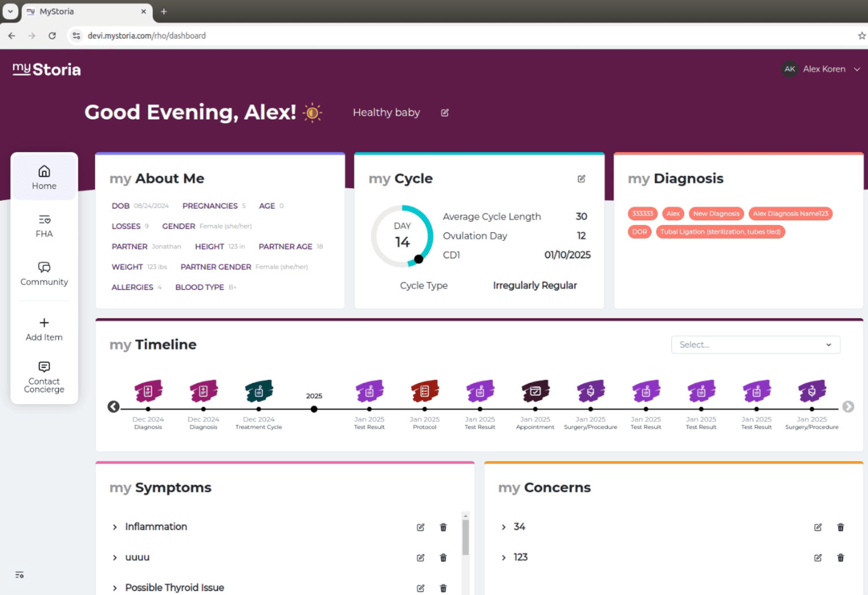This screenshot has width=868, height=595.
Task: Click the cycle day 14 progress ring
Action: pos(402,236)
